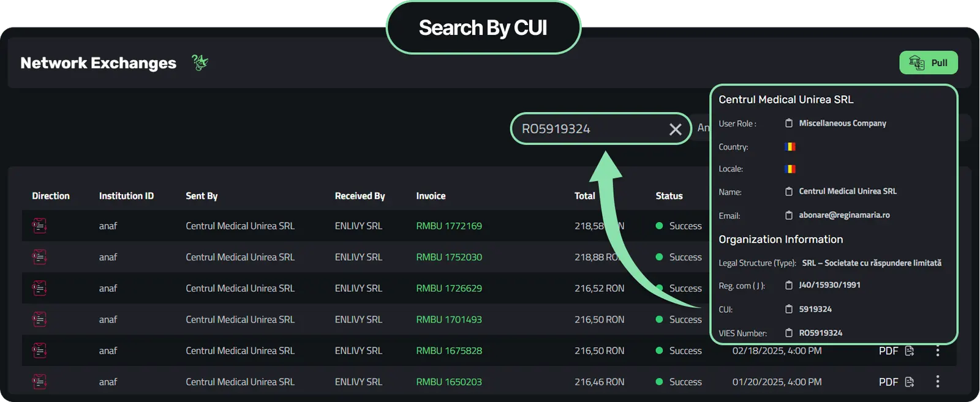Open invoice RMBU 1701493
Image resolution: width=980 pixels, height=402 pixels.
[449, 319]
